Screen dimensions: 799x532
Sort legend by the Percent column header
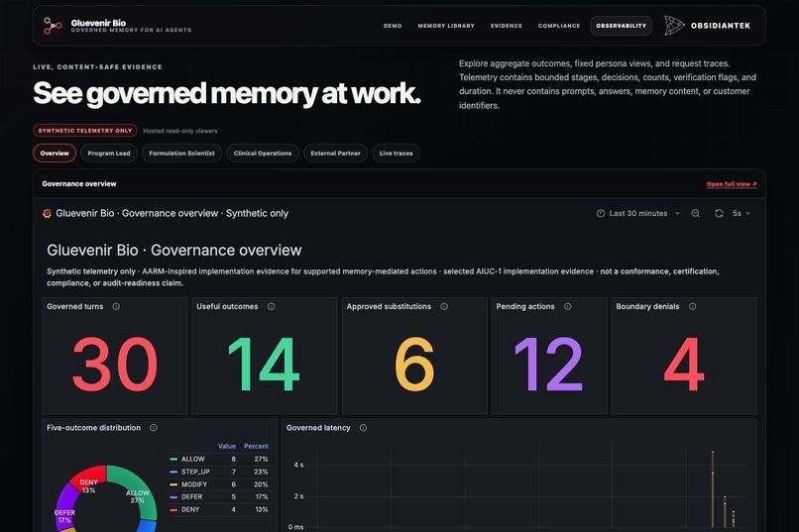pos(256,446)
